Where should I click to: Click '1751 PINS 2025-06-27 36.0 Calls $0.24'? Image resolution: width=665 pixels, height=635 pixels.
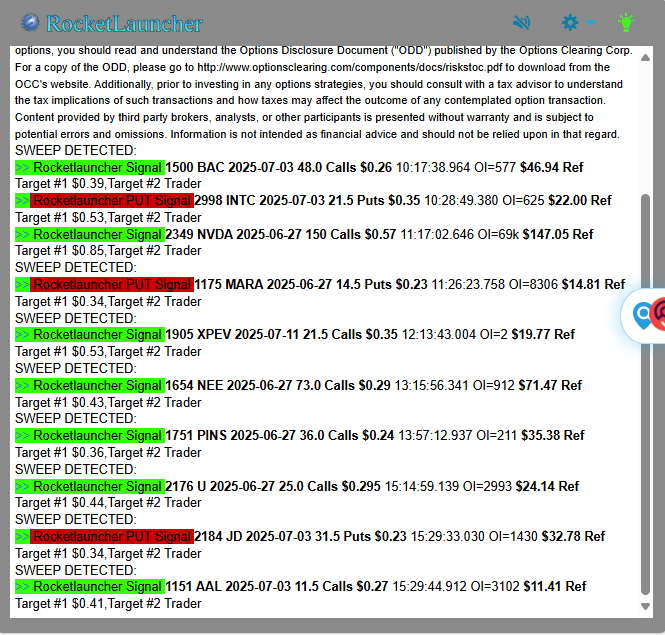(x=279, y=436)
